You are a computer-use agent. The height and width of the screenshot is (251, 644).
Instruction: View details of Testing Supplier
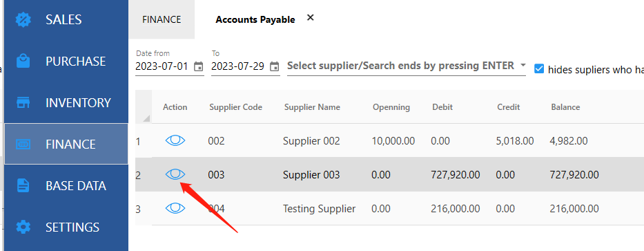(175, 208)
